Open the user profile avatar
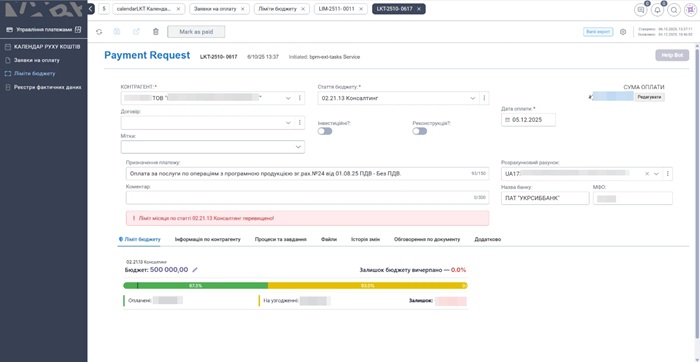Image resolution: width=700 pixels, height=362 pixels. tap(690, 9)
